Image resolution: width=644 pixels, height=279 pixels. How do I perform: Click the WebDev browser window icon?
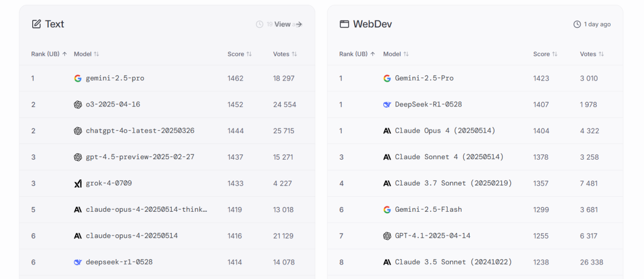pos(344,24)
